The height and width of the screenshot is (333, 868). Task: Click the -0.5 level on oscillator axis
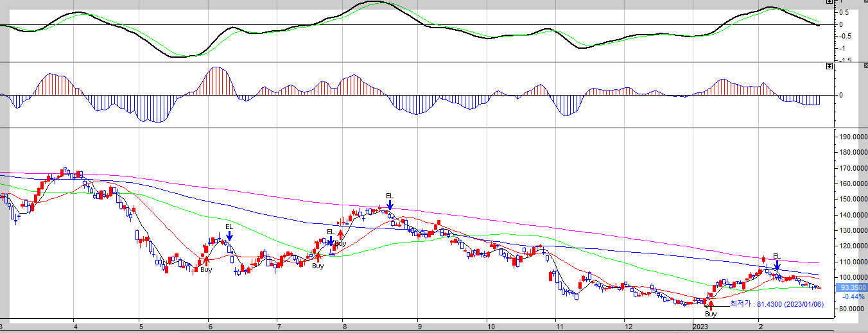(x=845, y=36)
